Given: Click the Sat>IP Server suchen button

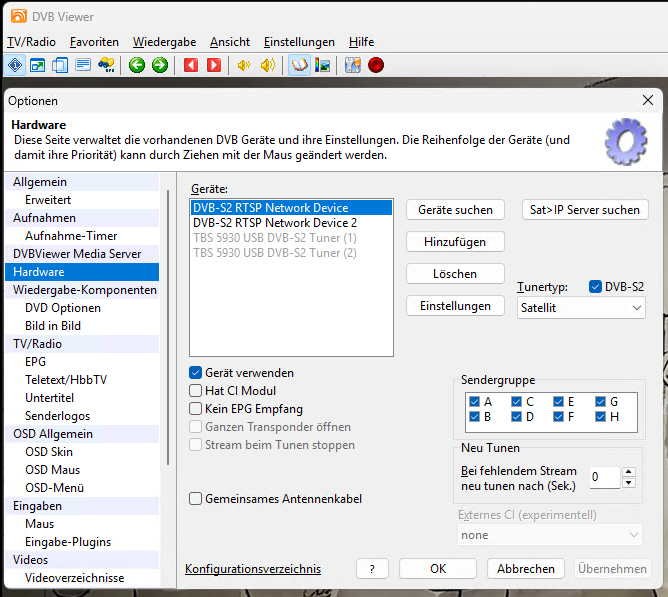Looking at the screenshot, I should tap(585, 210).
